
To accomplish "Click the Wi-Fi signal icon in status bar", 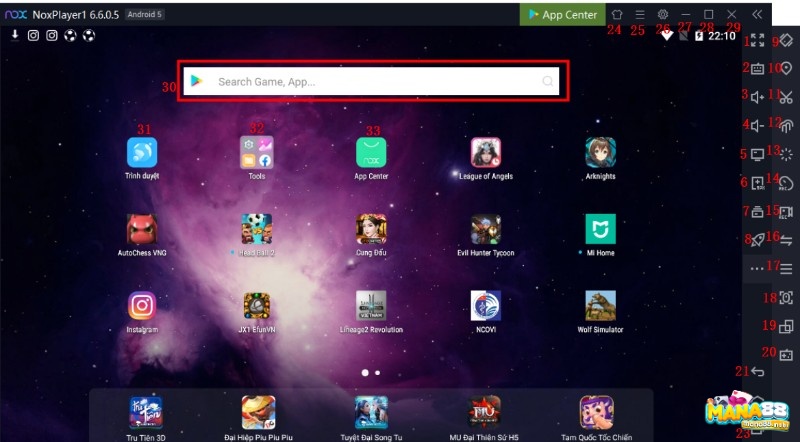I will [x=667, y=35].
